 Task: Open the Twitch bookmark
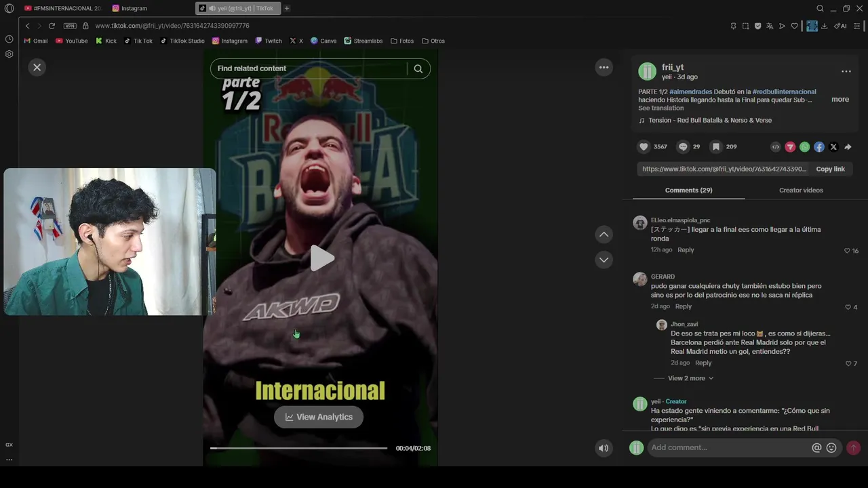(269, 41)
